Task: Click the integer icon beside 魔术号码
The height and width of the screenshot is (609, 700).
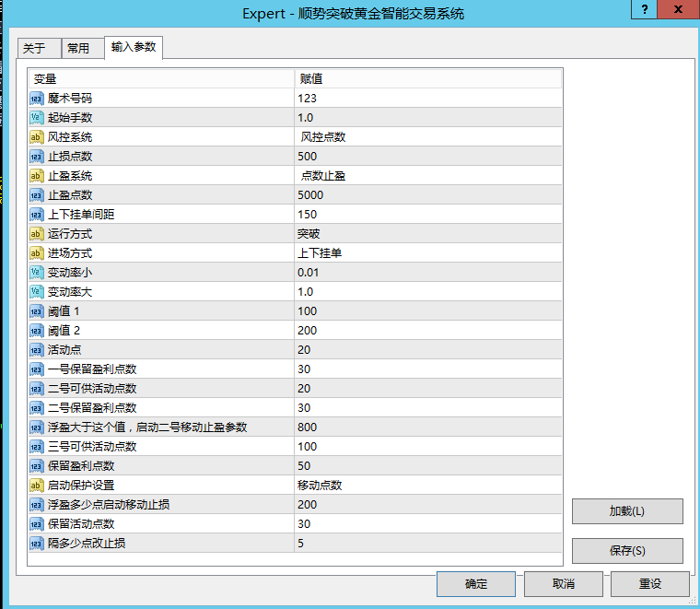Action: pyautogui.click(x=37, y=99)
